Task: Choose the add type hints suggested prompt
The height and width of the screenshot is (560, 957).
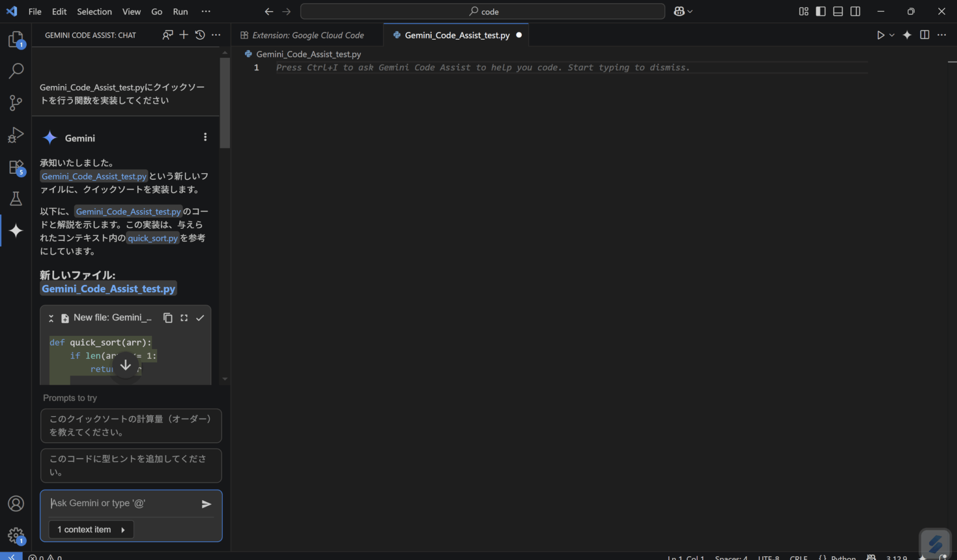Action: [131, 466]
